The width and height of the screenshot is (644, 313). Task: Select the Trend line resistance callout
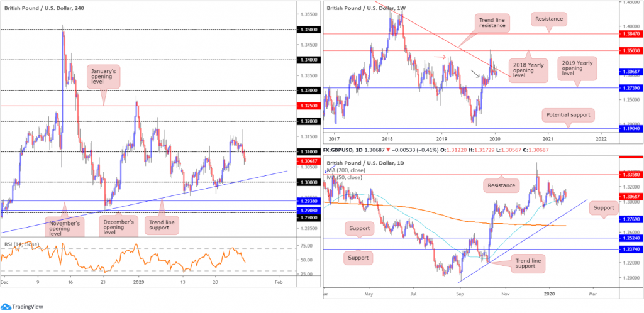click(493, 23)
